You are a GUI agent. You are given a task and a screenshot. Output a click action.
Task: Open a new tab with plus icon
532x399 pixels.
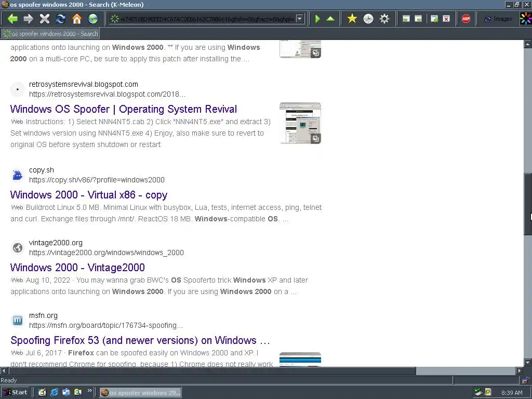[x=434, y=19]
